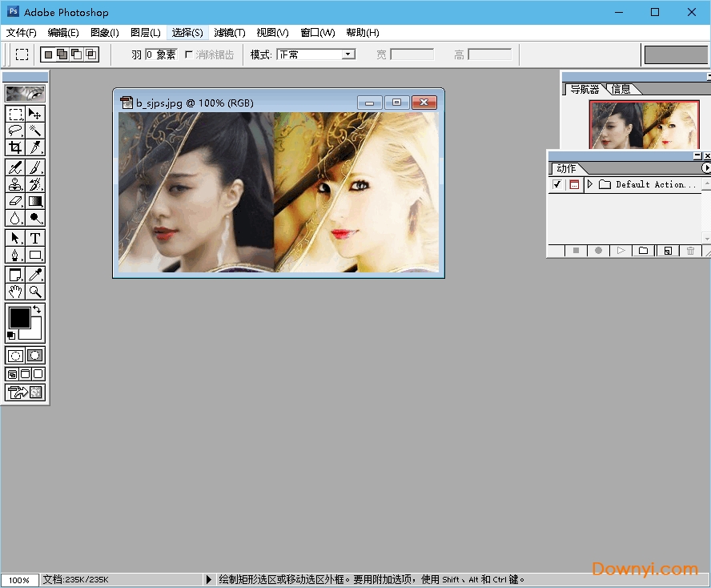Image resolution: width=711 pixels, height=588 pixels.
Task: Select the Eraser tool
Action: [14, 200]
